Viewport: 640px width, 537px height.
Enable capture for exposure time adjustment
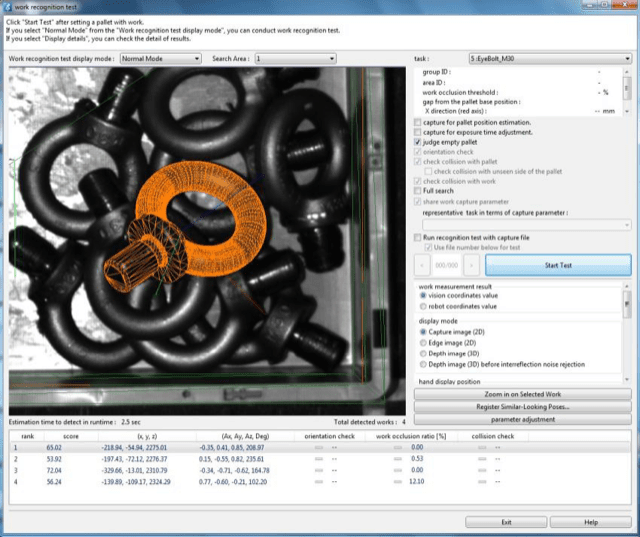417,132
